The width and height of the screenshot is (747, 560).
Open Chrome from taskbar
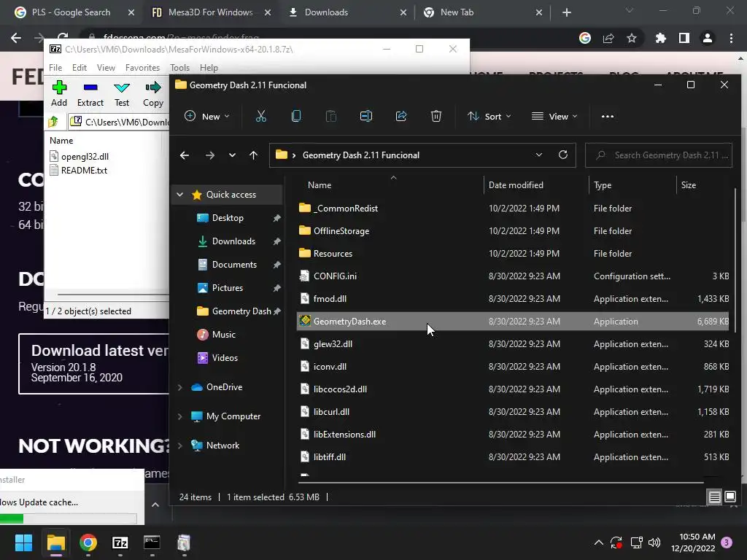click(88, 542)
